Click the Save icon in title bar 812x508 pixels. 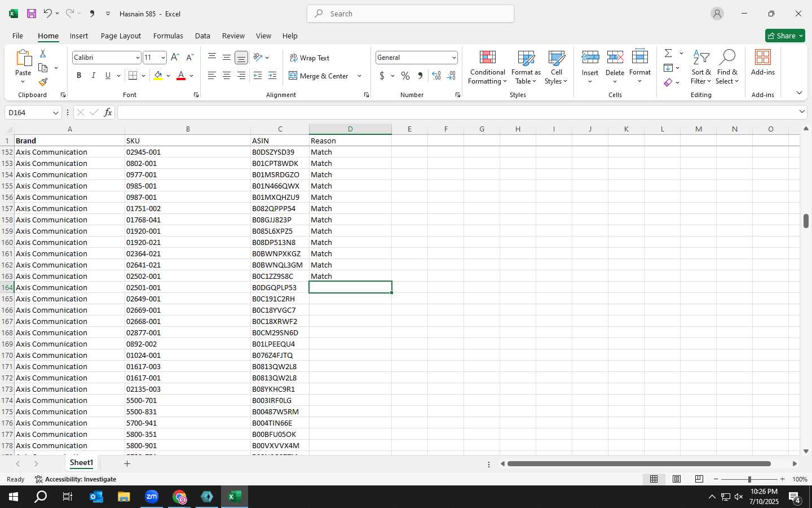coord(32,14)
